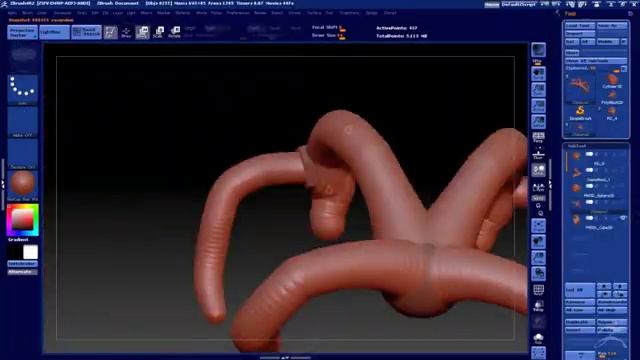Select the PM3D_Sphere3D subtool thumbnail

(576, 189)
